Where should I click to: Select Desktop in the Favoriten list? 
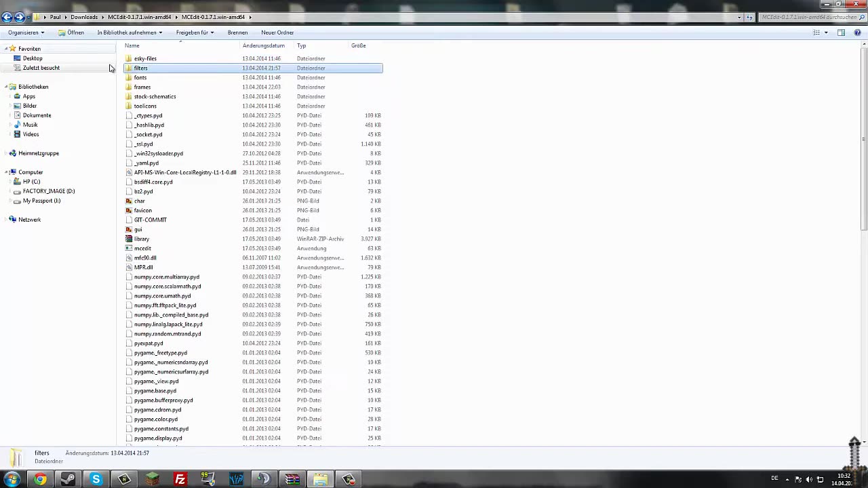[33, 58]
